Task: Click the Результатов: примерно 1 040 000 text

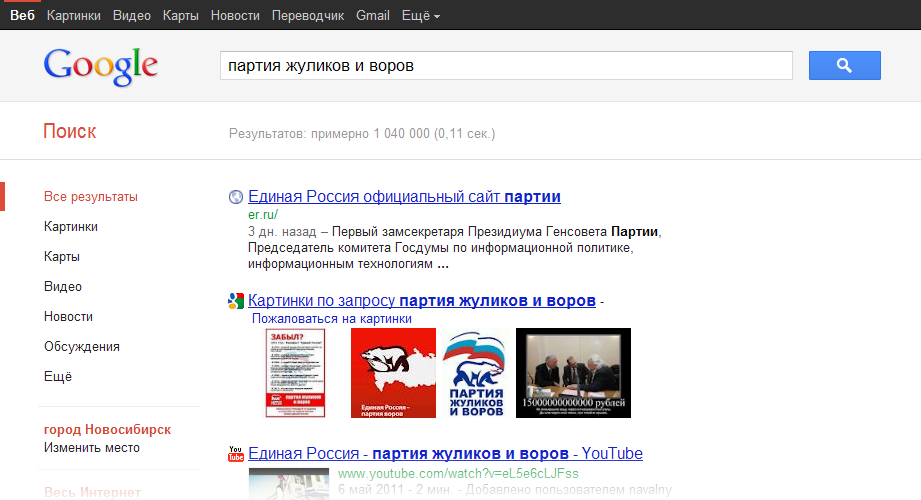Action: pos(362,134)
